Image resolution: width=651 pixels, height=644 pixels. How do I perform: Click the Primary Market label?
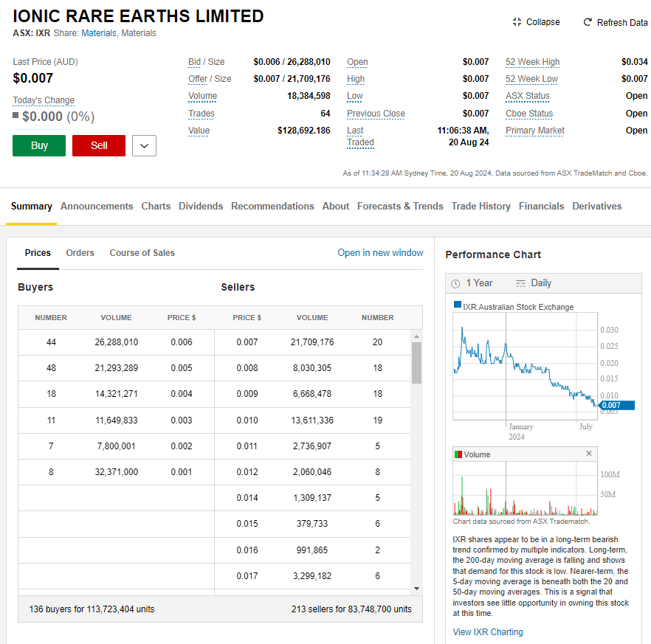535,131
